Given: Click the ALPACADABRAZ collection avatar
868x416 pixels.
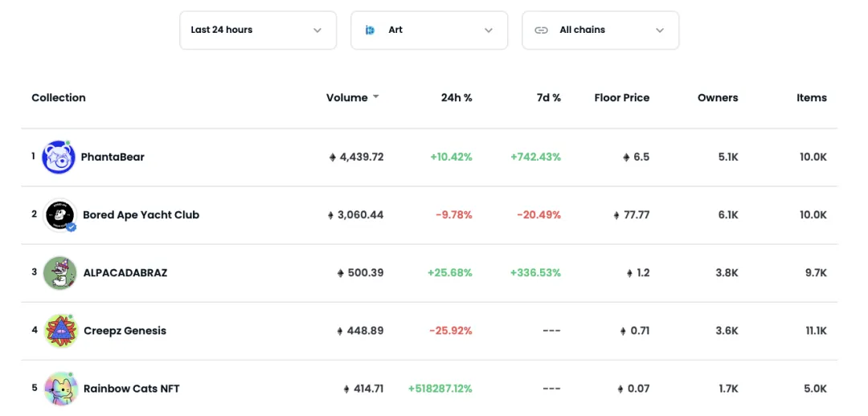Looking at the screenshot, I should [x=59, y=273].
